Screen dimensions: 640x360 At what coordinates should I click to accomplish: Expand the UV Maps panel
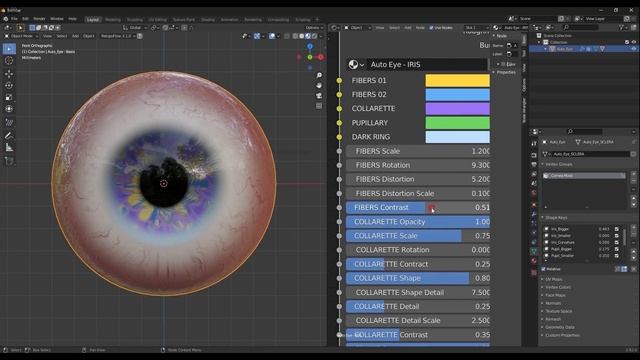(553, 279)
